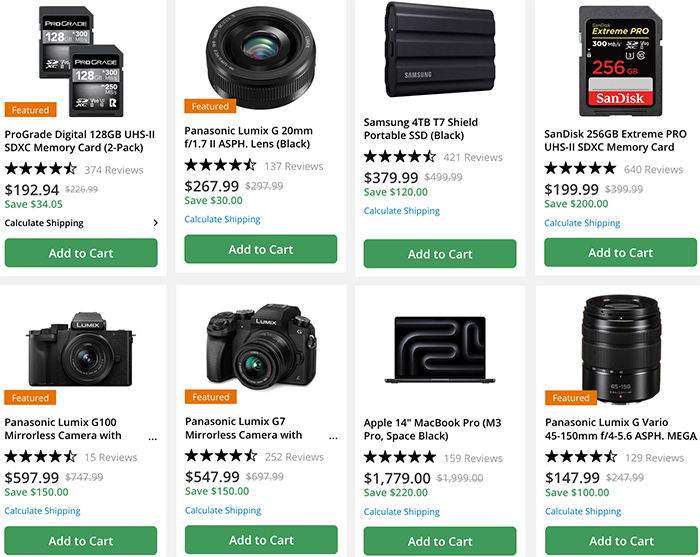View 159 reviews for MacBook Pro
700x557 pixels.
click(x=472, y=458)
